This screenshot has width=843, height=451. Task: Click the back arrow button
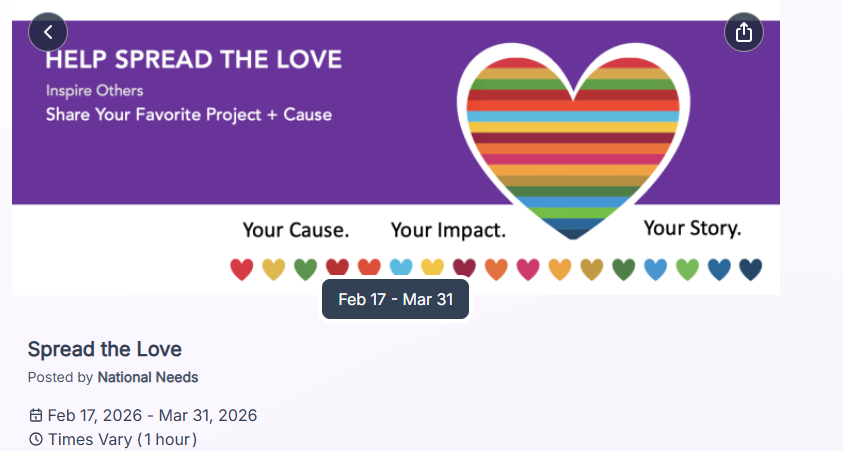point(48,32)
